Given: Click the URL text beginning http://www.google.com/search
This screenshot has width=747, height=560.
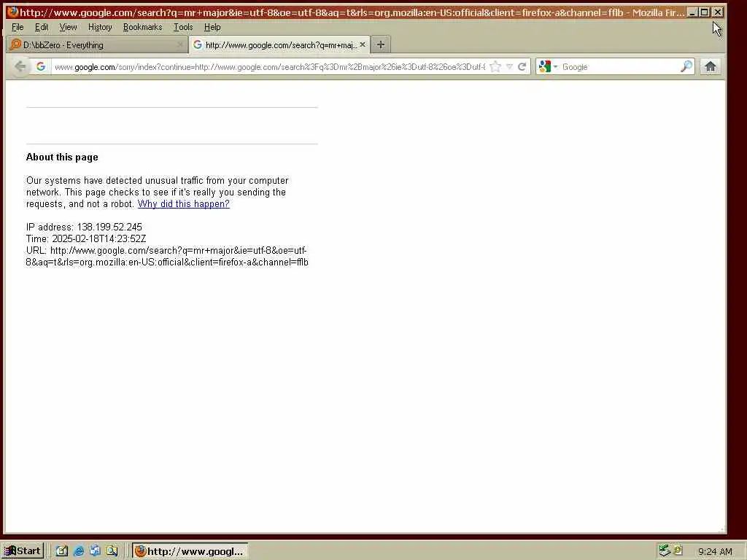Looking at the screenshot, I should 167,256.
